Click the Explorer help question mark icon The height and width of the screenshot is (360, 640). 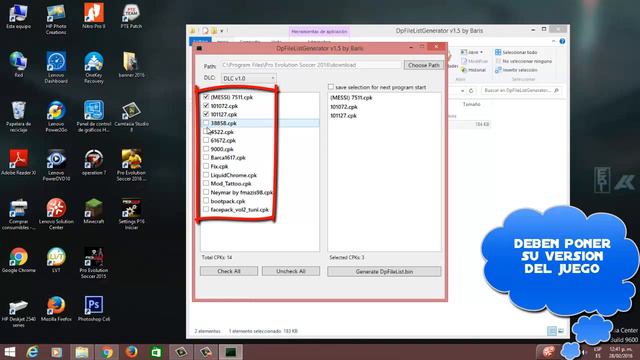[x=562, y=41]
